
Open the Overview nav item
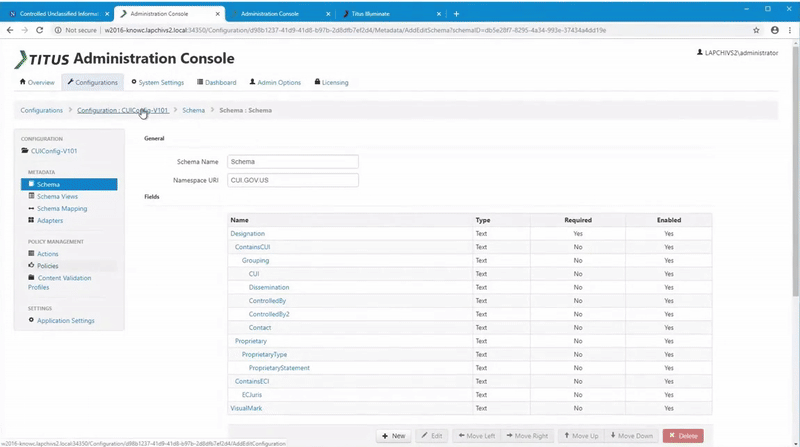37,82
